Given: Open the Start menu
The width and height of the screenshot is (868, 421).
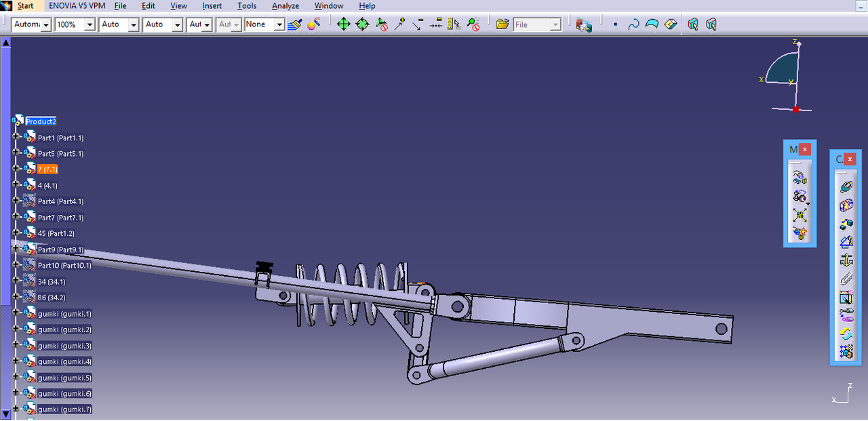Looking at the screenshot, I should click(25, 5).
